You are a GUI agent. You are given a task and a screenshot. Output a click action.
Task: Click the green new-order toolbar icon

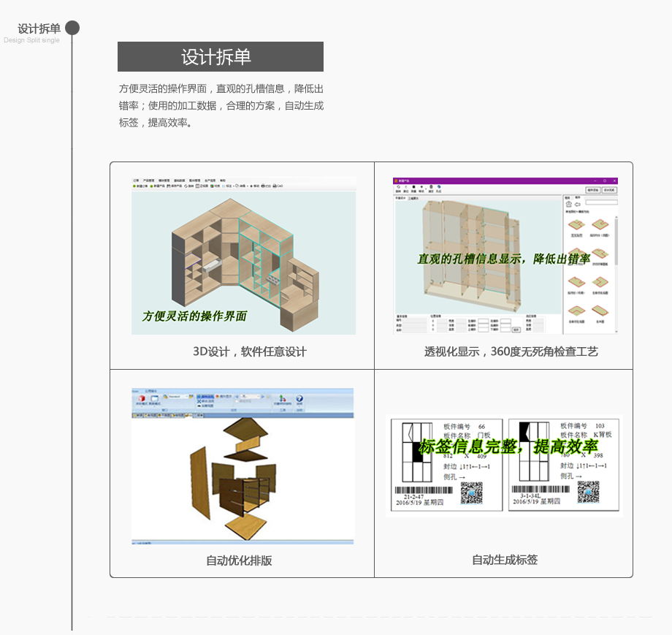point(135,186)
